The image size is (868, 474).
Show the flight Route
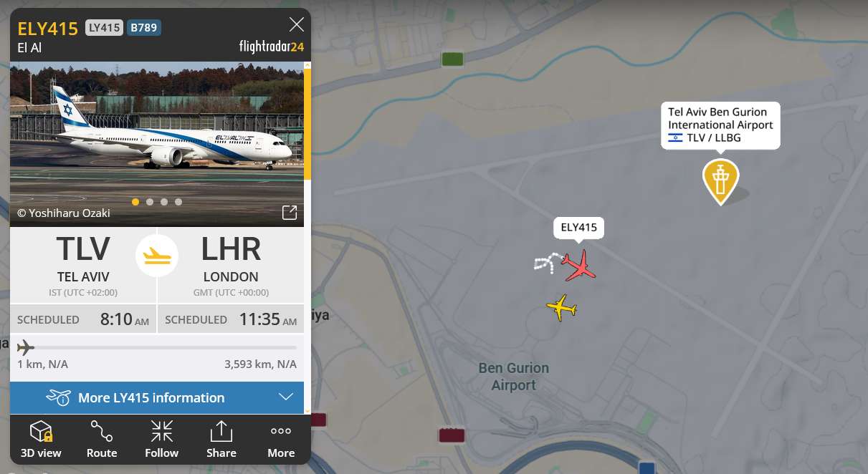click(102, 439)
